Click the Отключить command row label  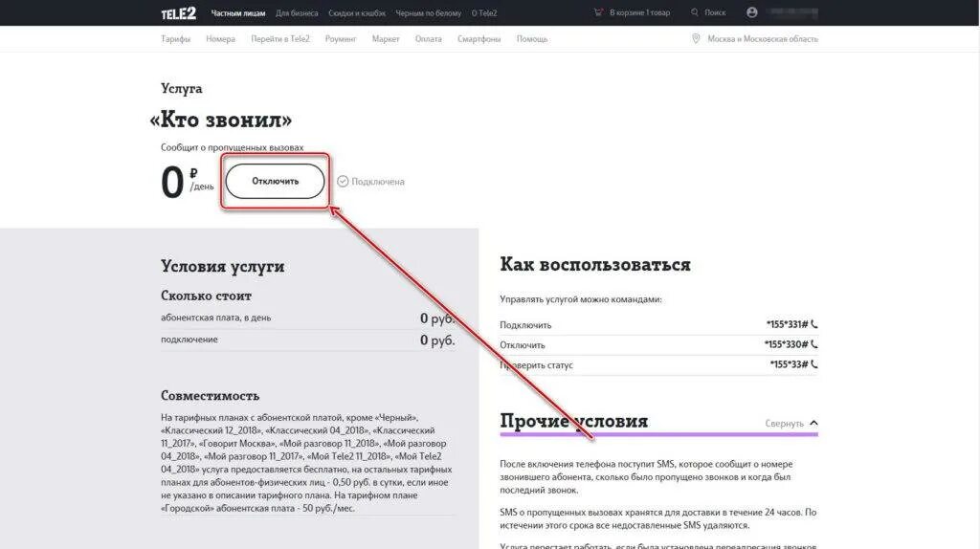(x=523, y=344)
